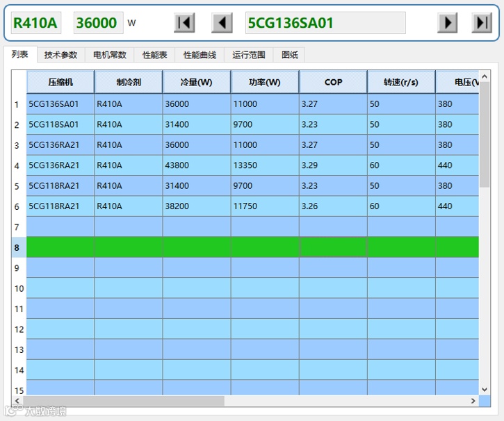504x421 pixels.
Task: Go to previous compressor record
Action: click(222, 23)
